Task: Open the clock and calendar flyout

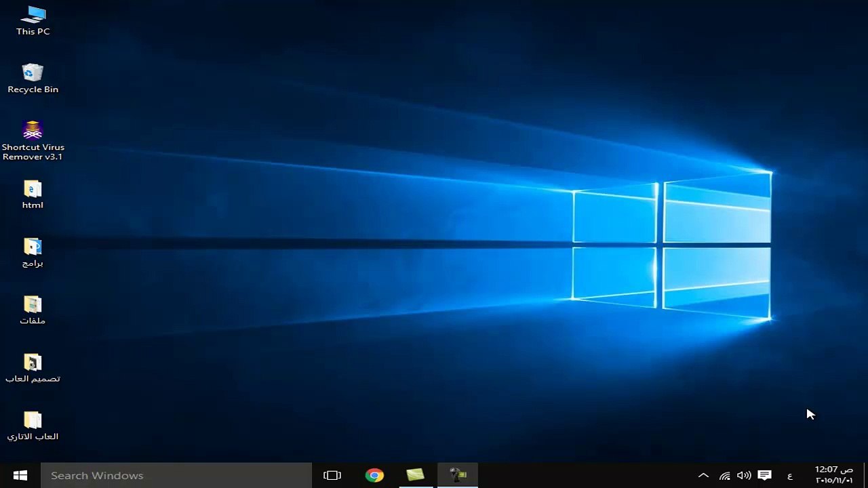Action: 834,475
